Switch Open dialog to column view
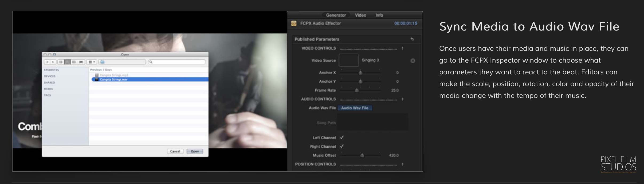Screen dimensions: 644x184 tap(74, 62)
